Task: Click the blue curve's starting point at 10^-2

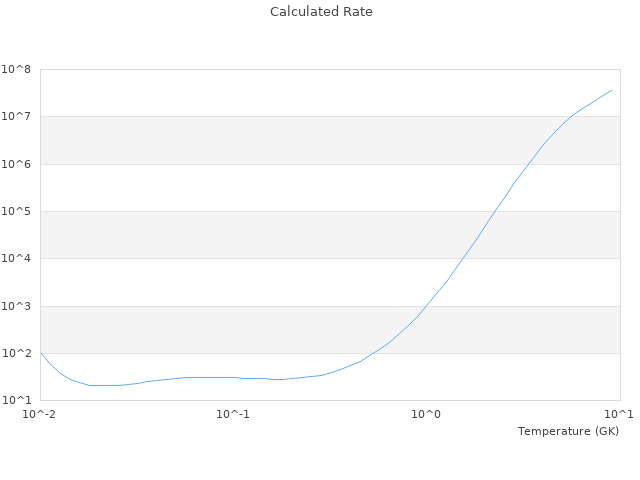Action: coord(41,353)
